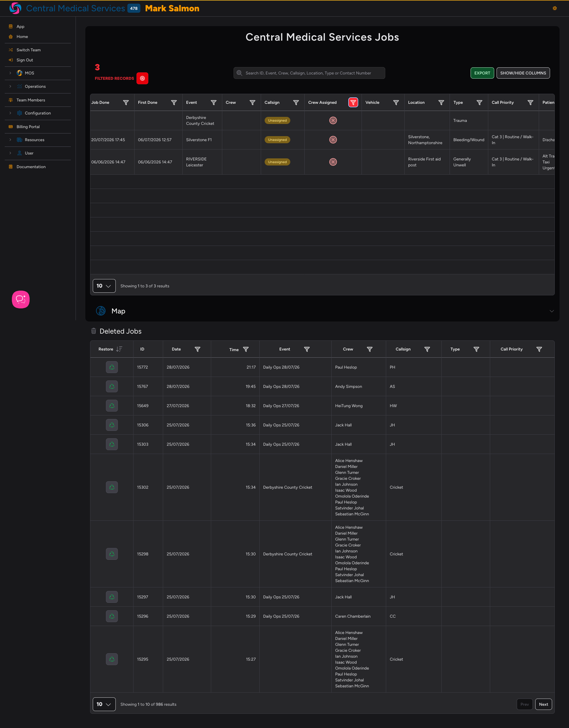This screenshot has width=569, height=728.
Task: Toggle the active Crew Assigned filter
Action: (353, 103)
